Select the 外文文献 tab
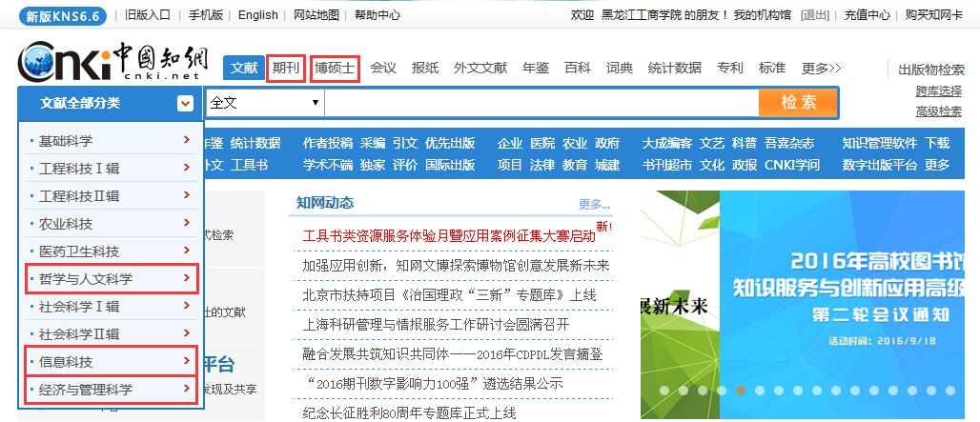 click(480, 68)
